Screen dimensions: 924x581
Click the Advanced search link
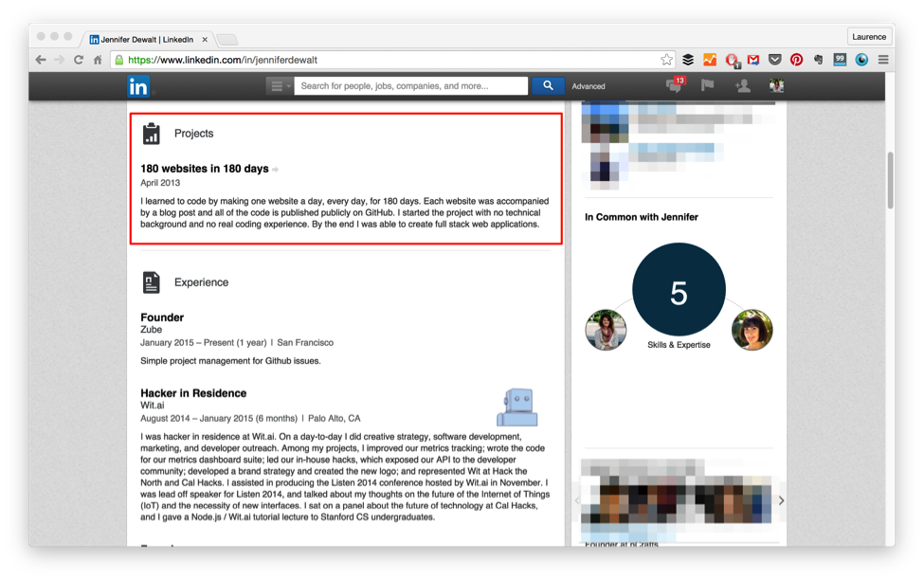pos(589,85)
